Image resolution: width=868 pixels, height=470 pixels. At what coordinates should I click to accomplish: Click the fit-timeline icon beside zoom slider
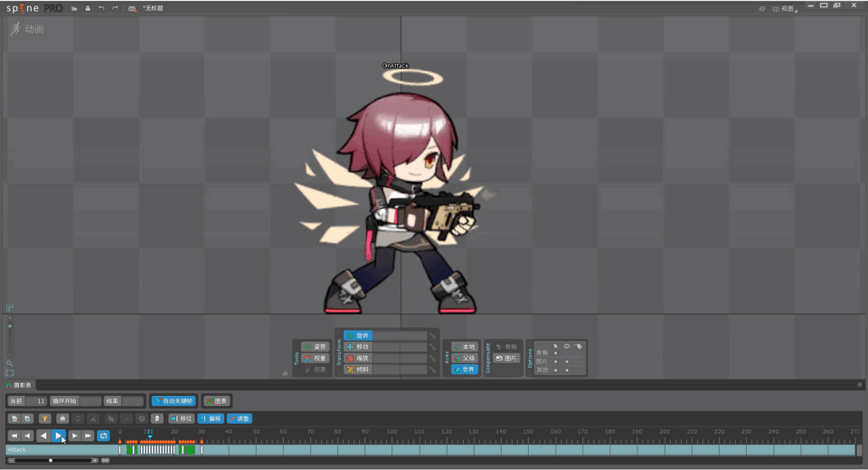click(x=105, y=461)
